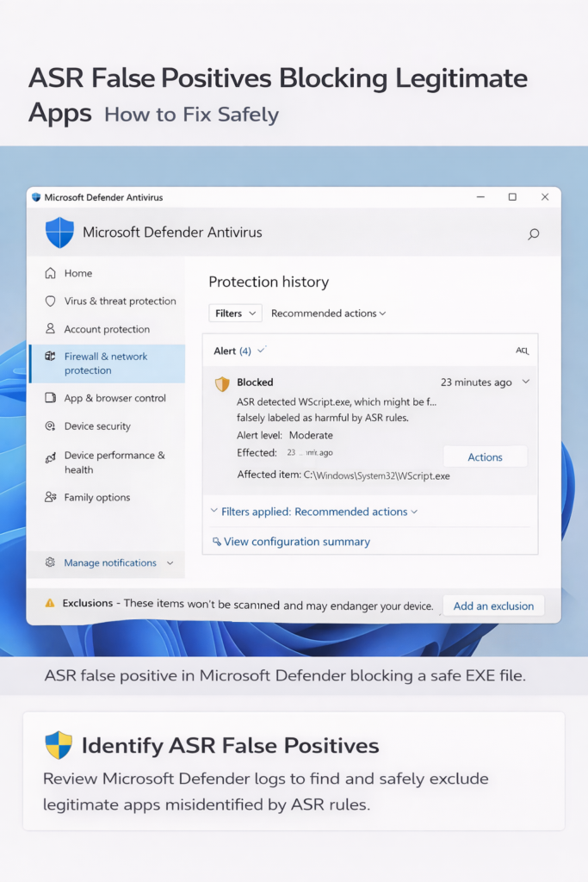This screenshot has height=882, width=588.
Task: Click the ASR detected WScript.exe description
Action: point(336,409)
